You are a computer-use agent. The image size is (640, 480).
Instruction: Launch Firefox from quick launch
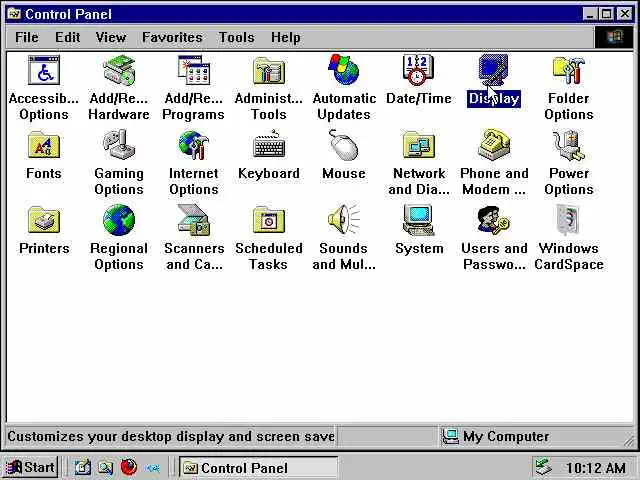tap(129, 467)
